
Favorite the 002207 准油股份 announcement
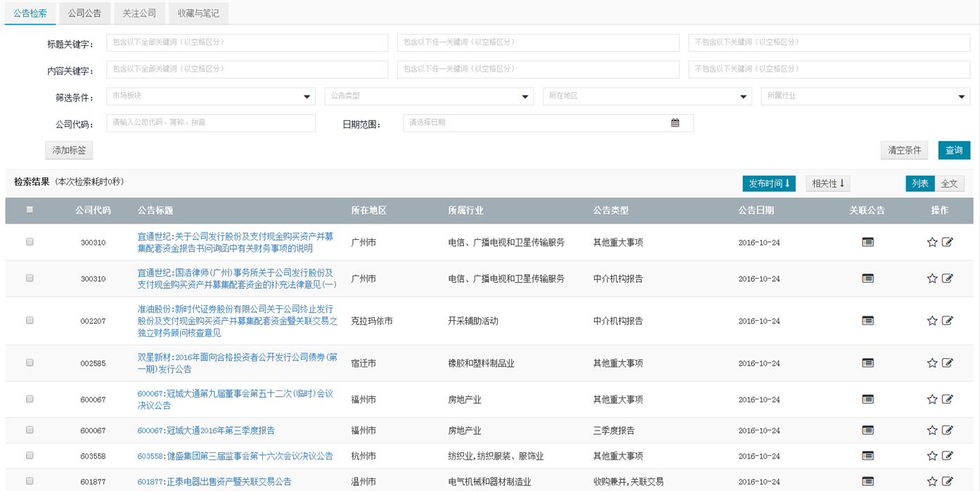[932, 321]
